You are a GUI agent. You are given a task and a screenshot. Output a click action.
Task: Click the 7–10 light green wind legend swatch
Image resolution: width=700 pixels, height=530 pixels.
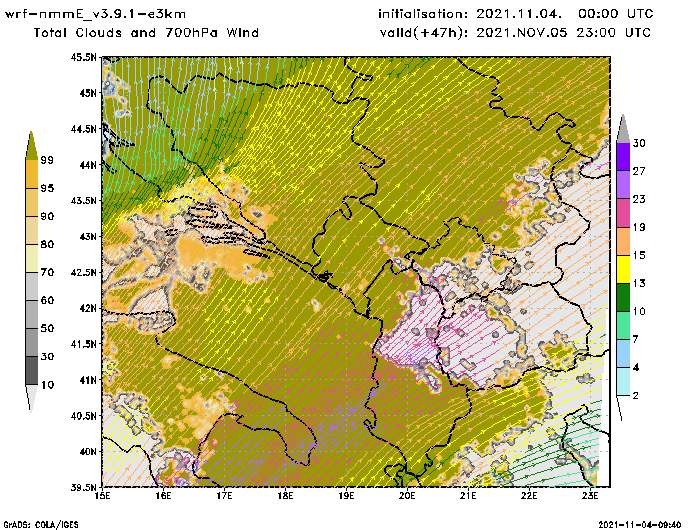click(x=623, y=326)
